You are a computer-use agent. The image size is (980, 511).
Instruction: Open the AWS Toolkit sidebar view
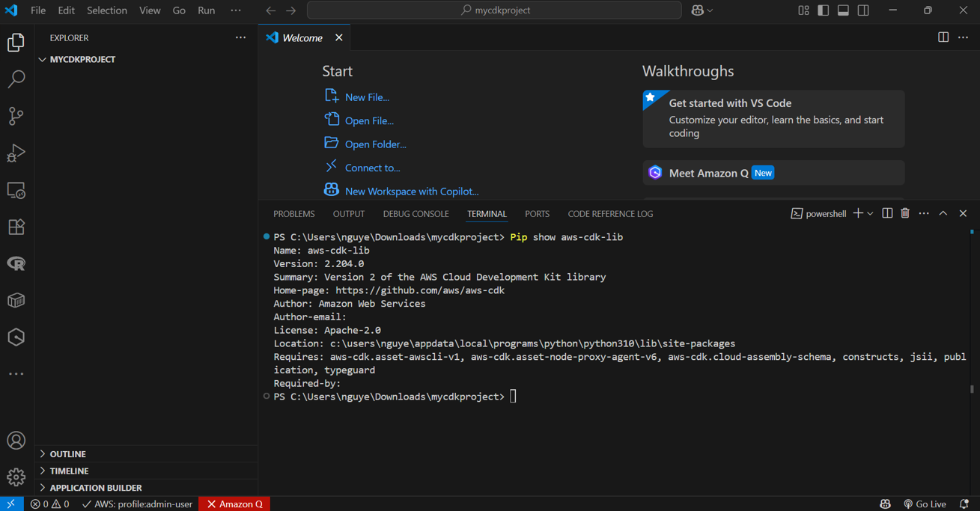[x=16, y=337]
